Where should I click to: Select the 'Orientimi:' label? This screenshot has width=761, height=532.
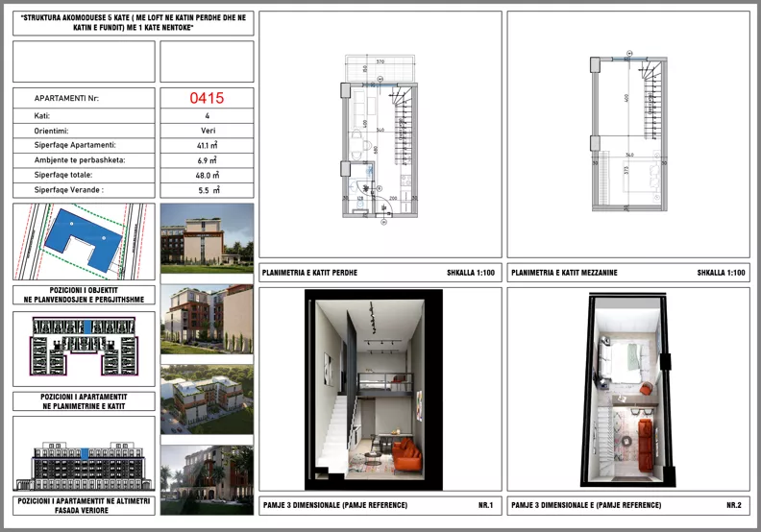point(52,131)
